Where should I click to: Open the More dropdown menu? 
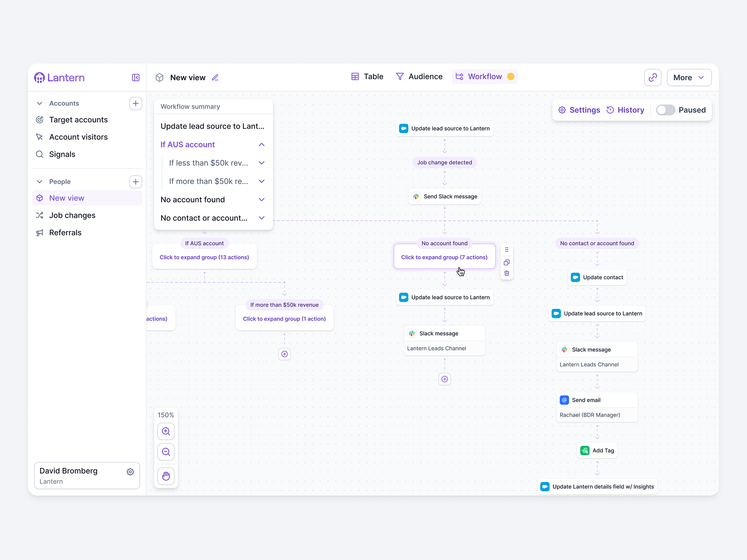click(689, 77)
